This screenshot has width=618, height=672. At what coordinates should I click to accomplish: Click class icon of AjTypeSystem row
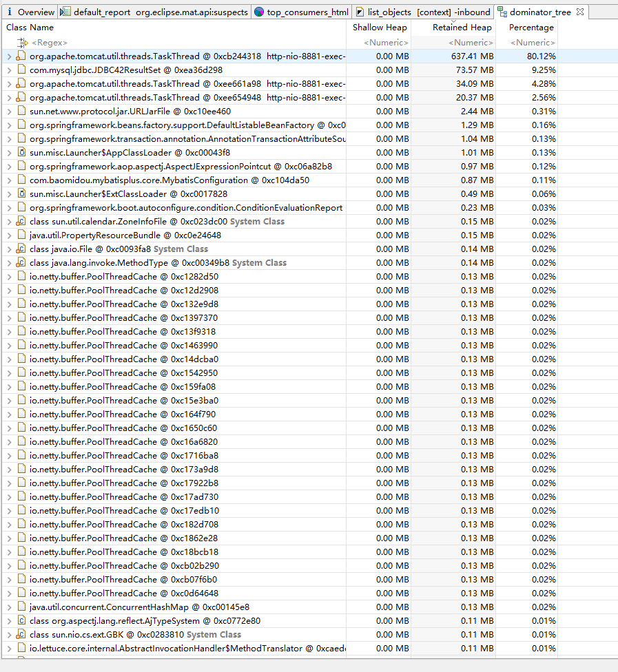pyautogui.click(x=21, y=620)
